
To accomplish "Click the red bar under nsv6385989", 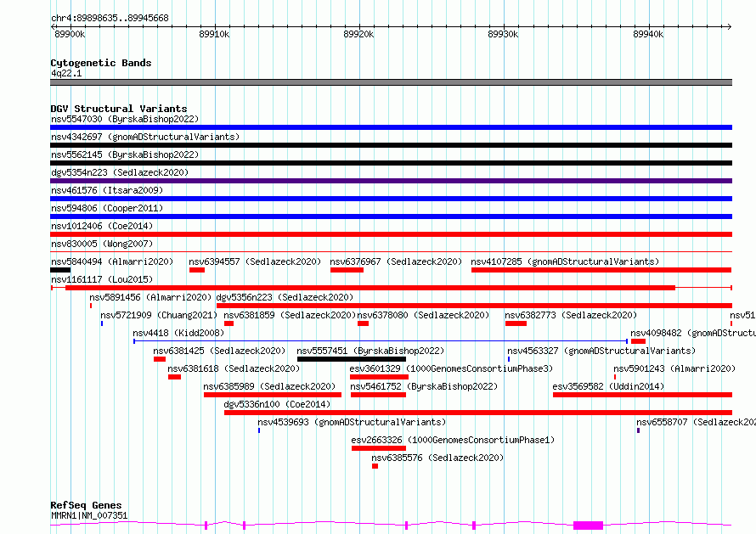I will pos(273,395).
